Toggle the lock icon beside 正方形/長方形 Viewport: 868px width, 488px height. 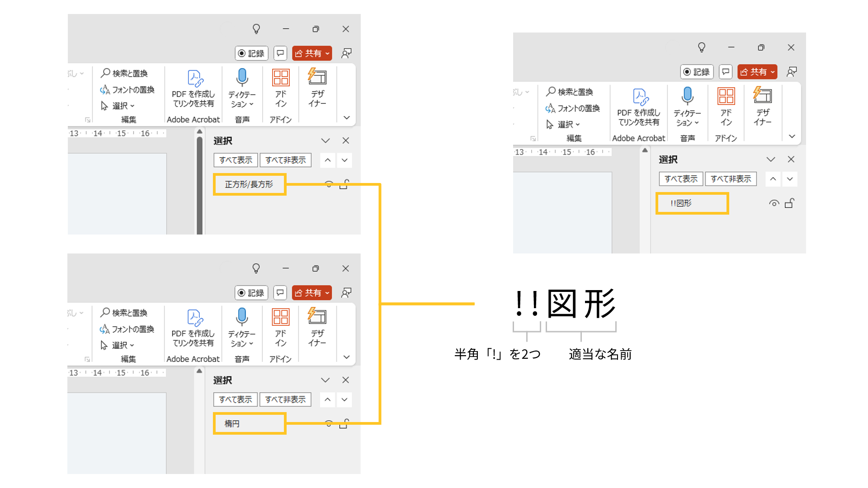coord(344,184)
